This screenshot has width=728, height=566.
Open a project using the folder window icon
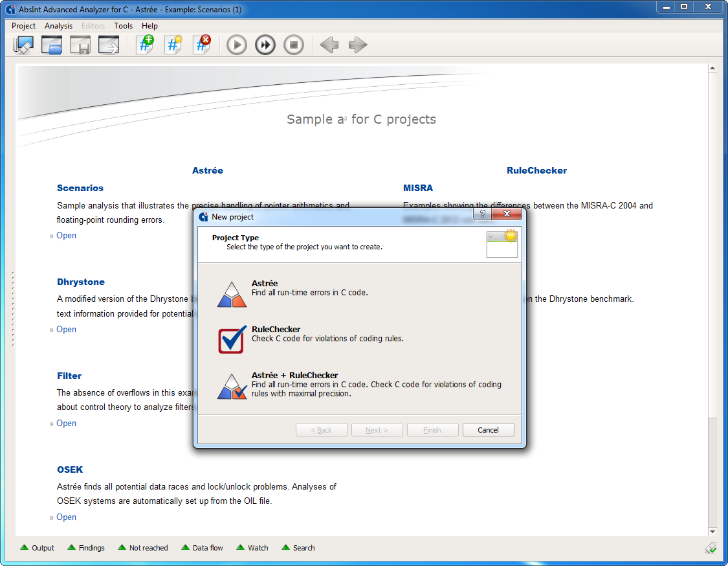pyautogui.click(x=52, y=45)
